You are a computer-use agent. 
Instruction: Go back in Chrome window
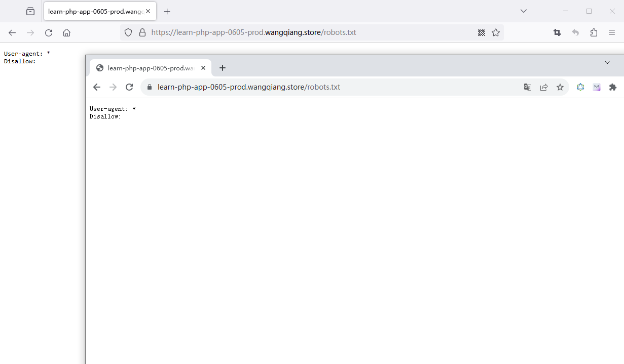[97, 87]
